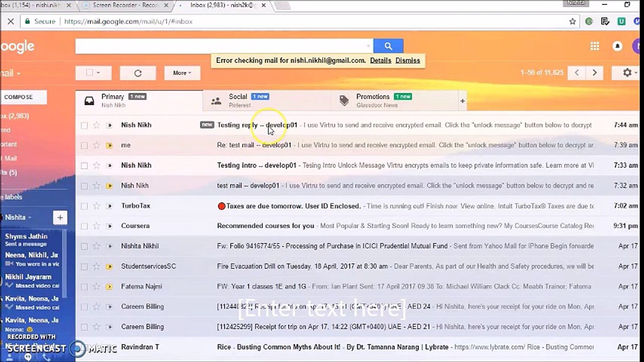Screen dimensions: 644x362
Task: Toggle importance marker on TurboTax email
Action: coord(109,206)
